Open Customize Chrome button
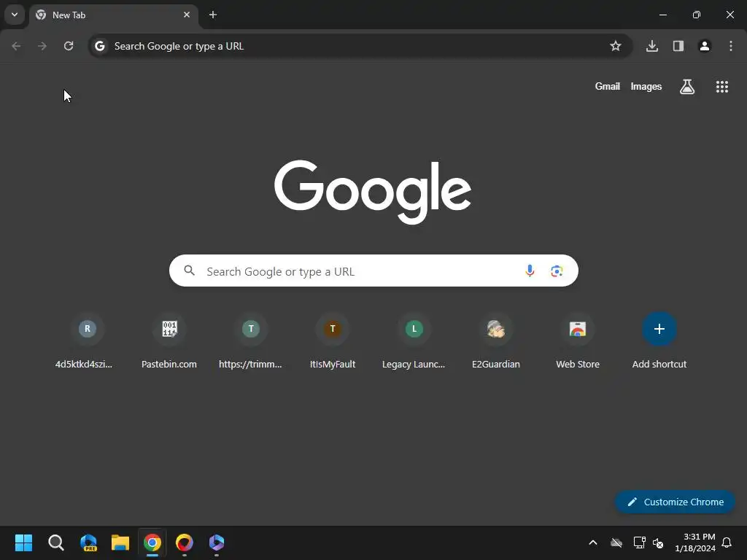 [675, 502]
